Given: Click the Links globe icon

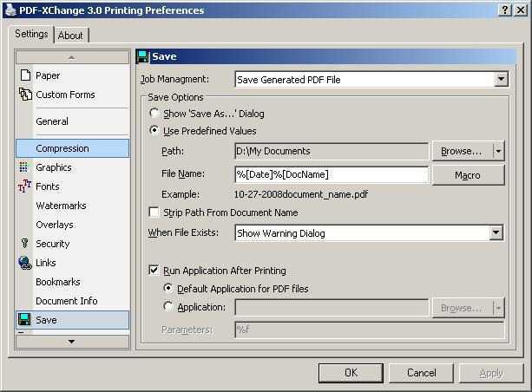Looking at the screenshot, I should [25, 263].
